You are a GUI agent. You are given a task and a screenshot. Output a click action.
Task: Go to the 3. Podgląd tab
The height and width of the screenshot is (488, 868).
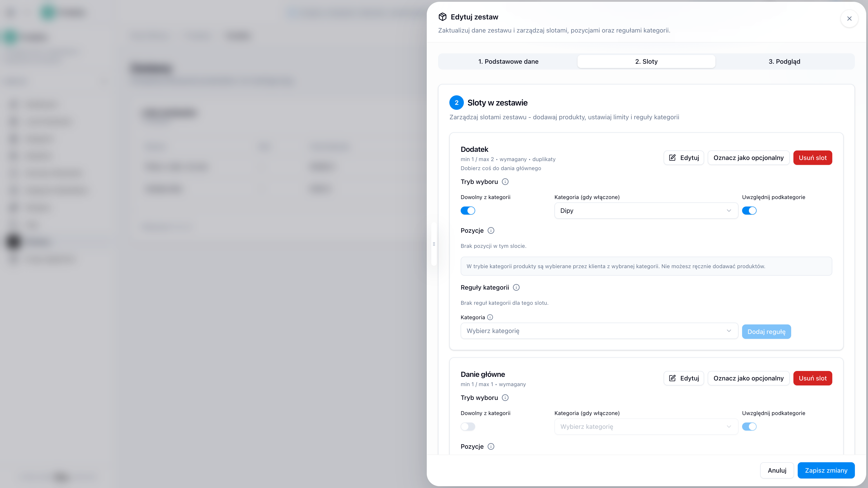tap(784, 62)
